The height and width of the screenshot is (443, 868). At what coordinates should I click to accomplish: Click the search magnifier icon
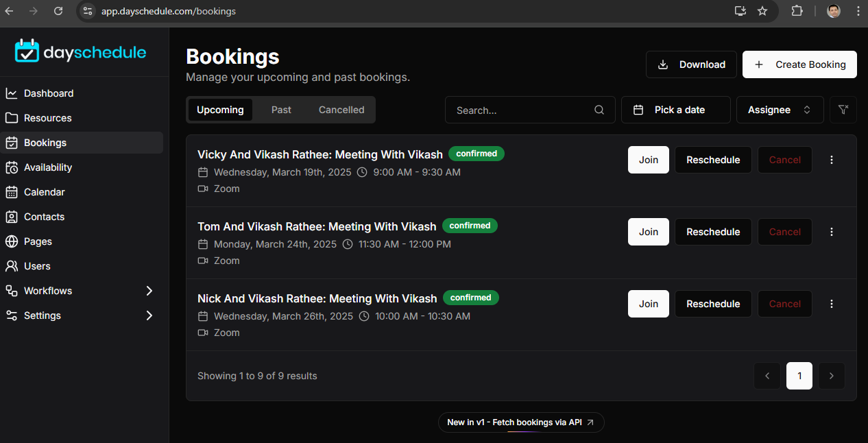tap(599, 110)
